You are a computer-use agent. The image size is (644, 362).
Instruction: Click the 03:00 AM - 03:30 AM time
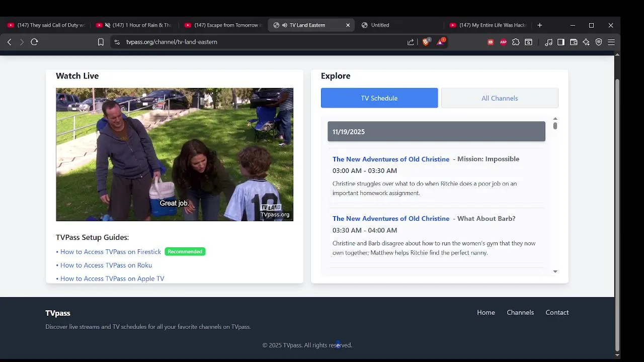(x=365, y=171)
